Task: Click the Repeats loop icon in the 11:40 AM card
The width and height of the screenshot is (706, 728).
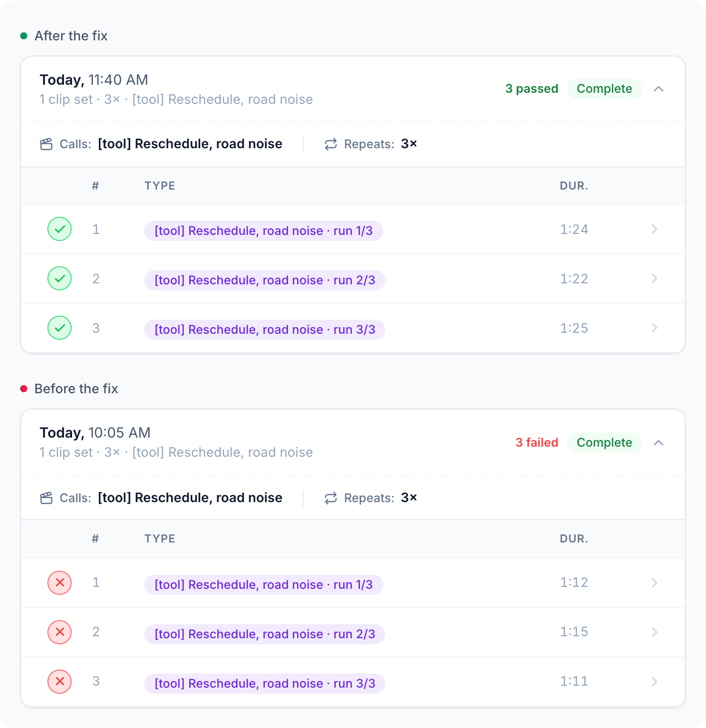Action: (331, 144)
